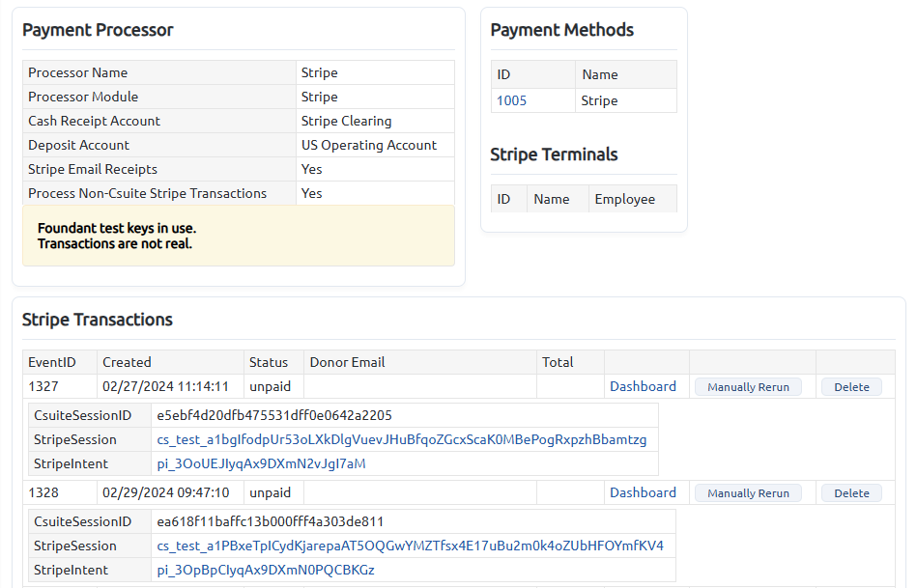Click the Payment Methods heading
Image resolution: width=917 pixels, height=588 pixels.
pyautogui.click(x=562, y=30)
